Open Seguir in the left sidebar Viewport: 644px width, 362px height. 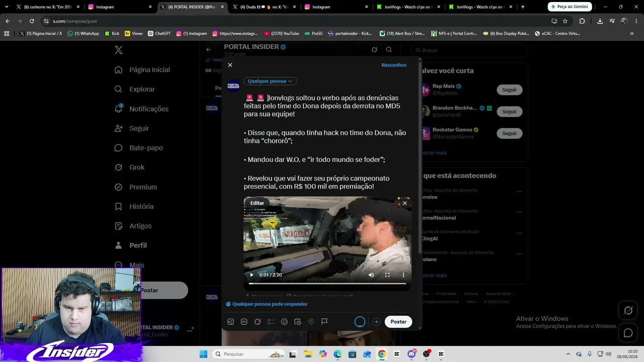tap(132, 128)
